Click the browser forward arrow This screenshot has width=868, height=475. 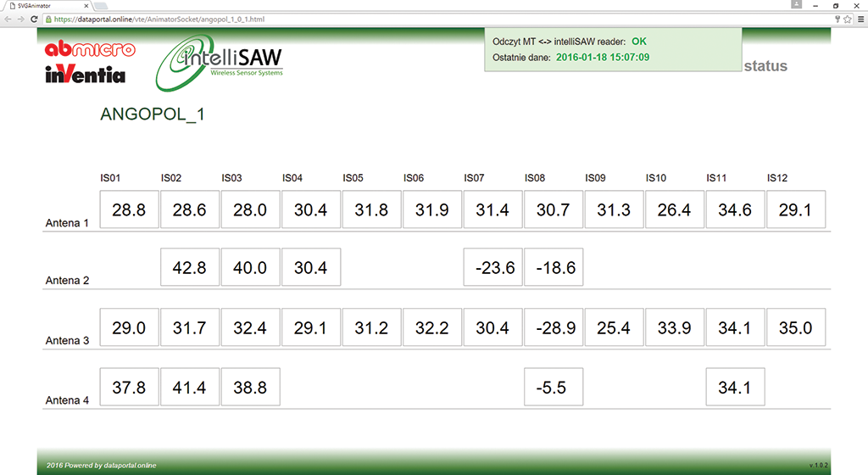[x=21, y=18]
